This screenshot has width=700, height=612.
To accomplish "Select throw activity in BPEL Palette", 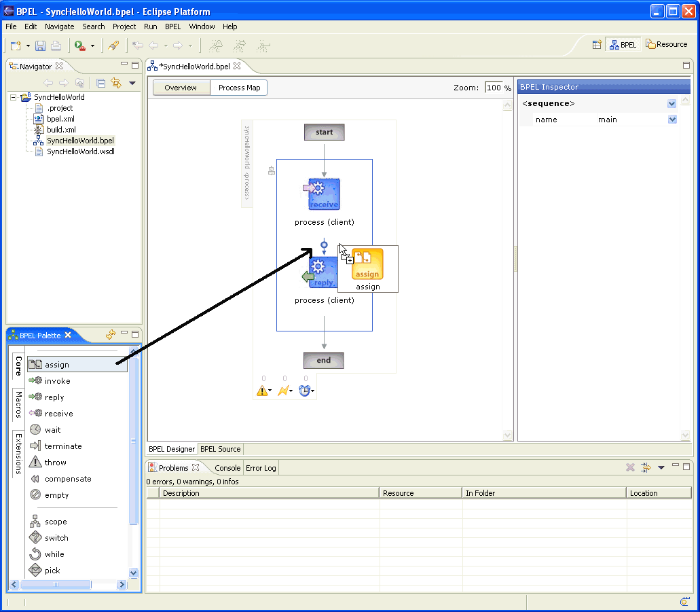I will (x=56, y=463).
